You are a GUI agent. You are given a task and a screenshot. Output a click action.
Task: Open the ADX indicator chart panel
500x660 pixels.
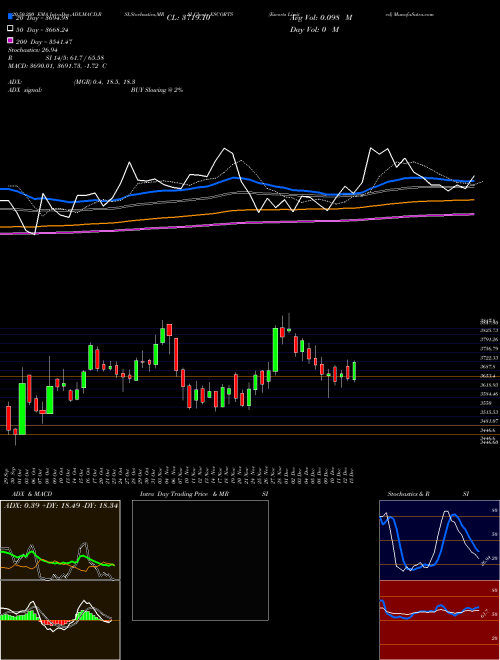coord(60,540)
